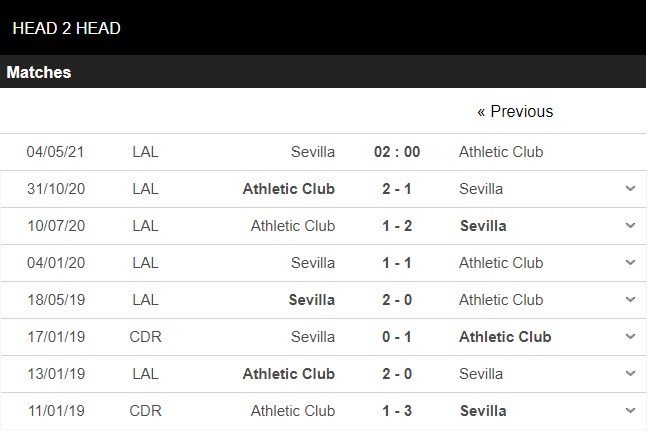
Task: Open the 02 : 00 upcoming match time
Action: click(397, 152)
